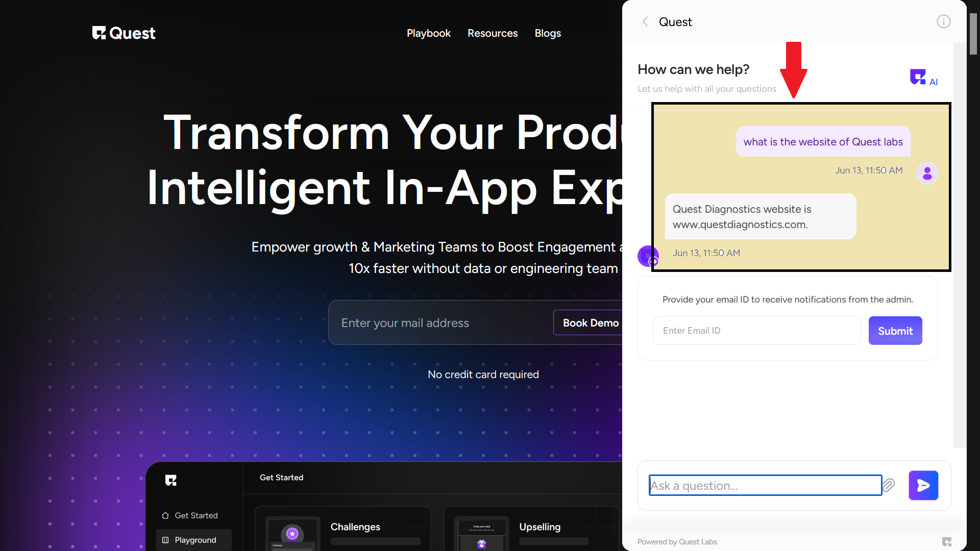The width and height of the screenshot is (980, 551).
Task: Focus the Enter Email ID field
Action: 756,331
